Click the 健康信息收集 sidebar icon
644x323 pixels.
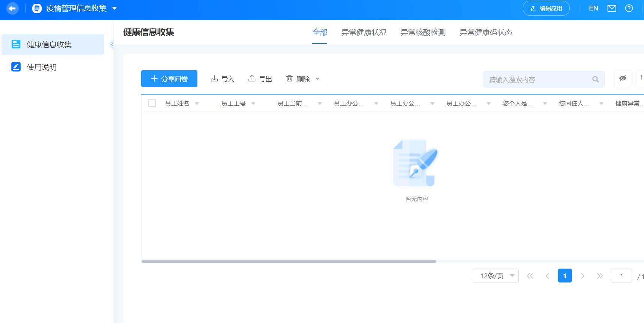pyautogui.click(x=16, y=44)
